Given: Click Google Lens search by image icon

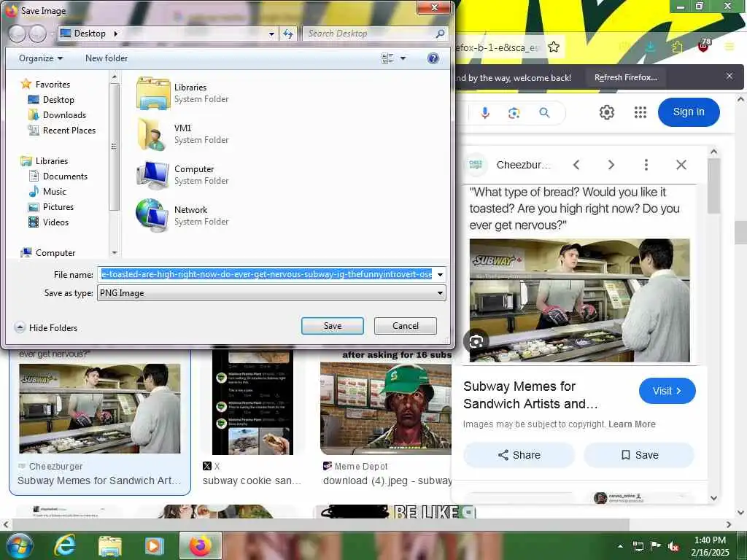Looking at the screenshot, I should click(x=514, y=113).
